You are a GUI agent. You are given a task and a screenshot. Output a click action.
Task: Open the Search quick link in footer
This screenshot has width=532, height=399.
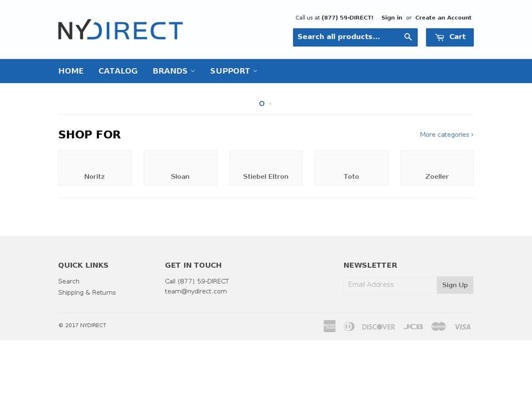click(69, 282)
